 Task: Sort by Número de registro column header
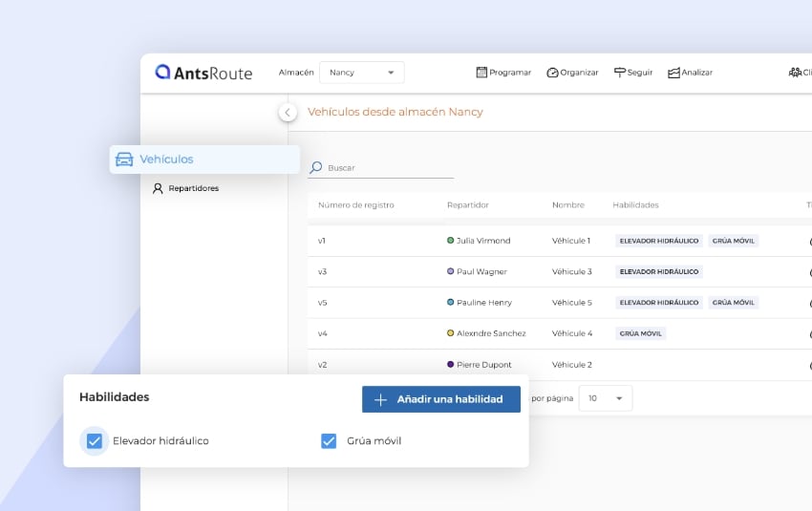pos(355,205)
